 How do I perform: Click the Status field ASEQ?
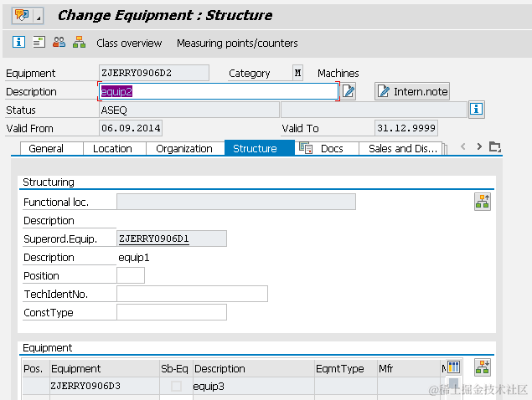189,110
